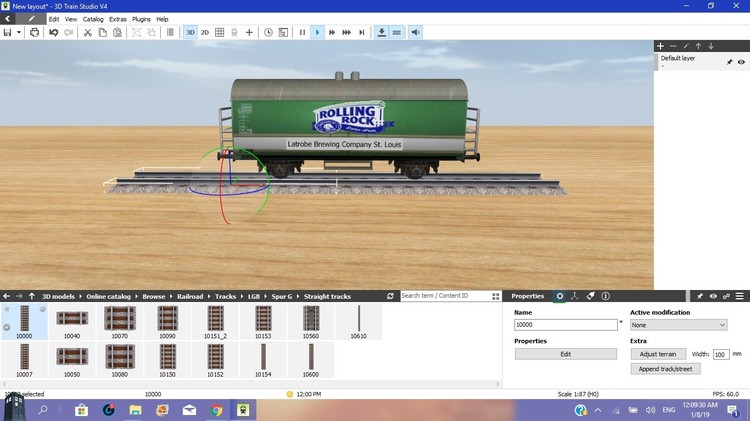Image resolution: width=750 pixels, height=421 pixels.
Task: Click the sound speaker icon in toolbar
Action: 415,32
